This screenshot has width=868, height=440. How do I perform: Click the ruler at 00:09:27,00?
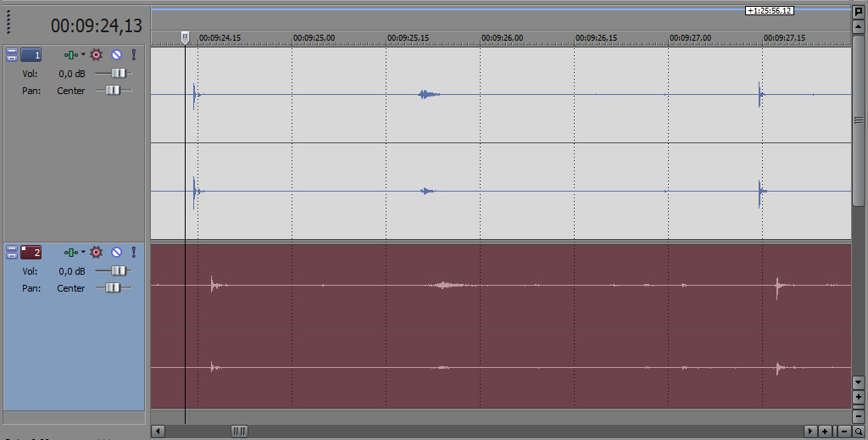(690, 38)
